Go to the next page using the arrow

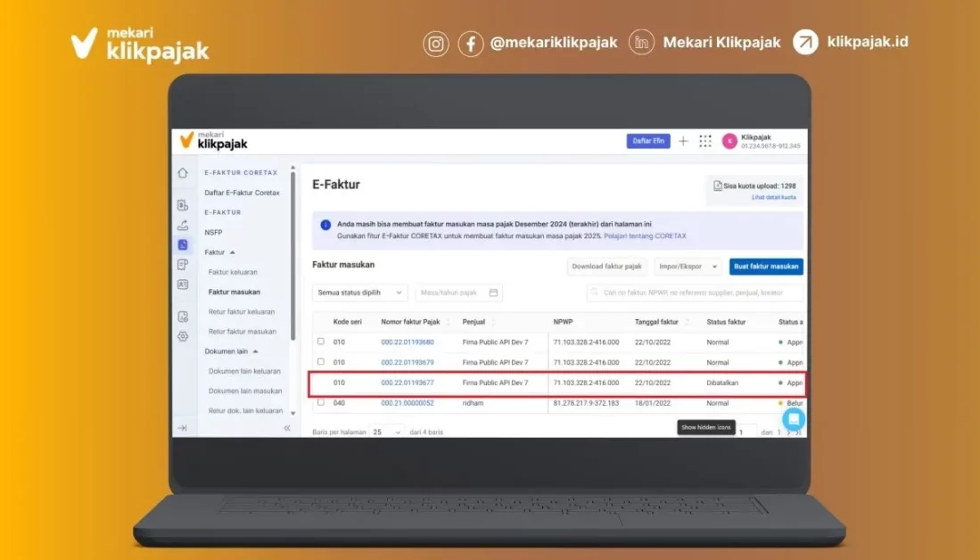coord(789,432)
